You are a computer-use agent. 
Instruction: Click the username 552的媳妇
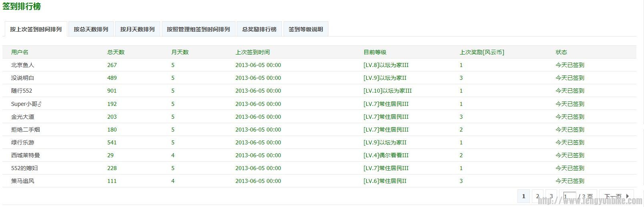24,168
